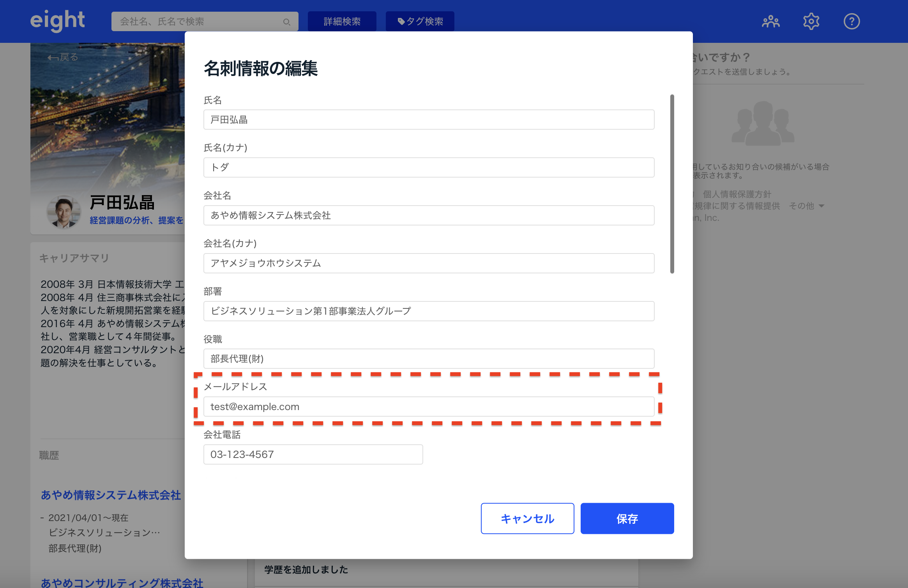Expand the その他 dropdown arrow
This screenshot has width=908, height=588.
click(822, 206)
